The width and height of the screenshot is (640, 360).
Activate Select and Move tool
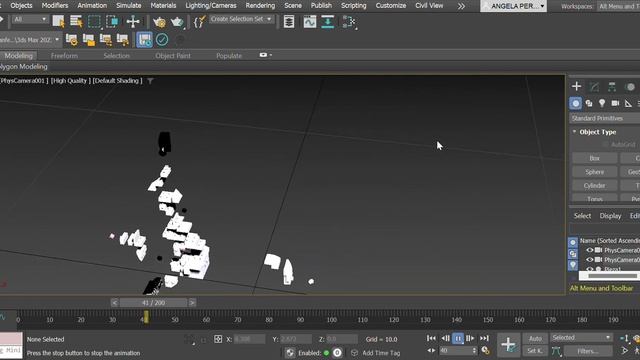[x=133, y=22]
